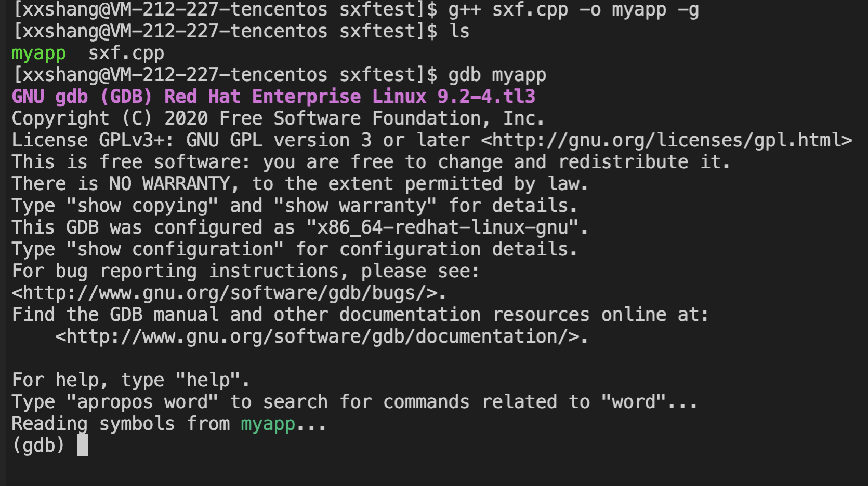868x486 pixels.
Task: Click the GDB documentation URL
Action: click(x=322, y=336)
